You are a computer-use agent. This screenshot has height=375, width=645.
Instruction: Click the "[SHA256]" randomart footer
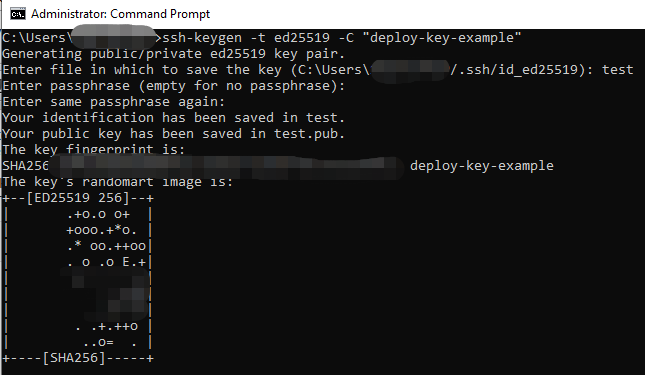click(x=74, y=358)
